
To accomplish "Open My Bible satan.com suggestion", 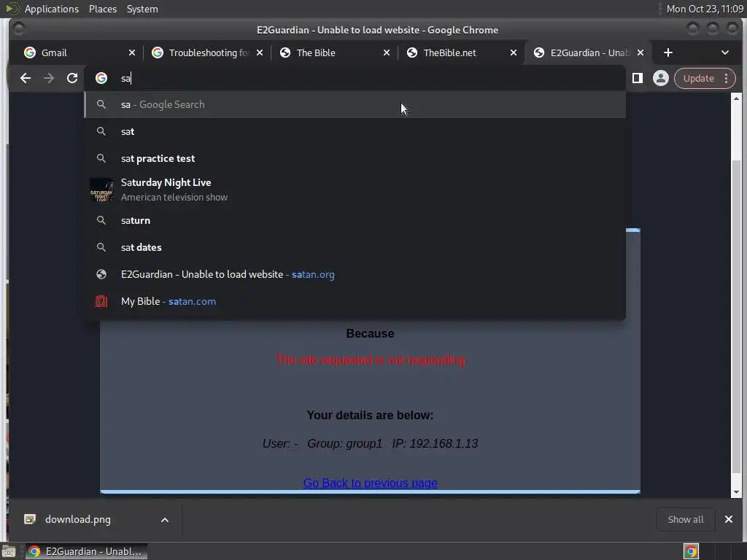I will coord(355,301).
